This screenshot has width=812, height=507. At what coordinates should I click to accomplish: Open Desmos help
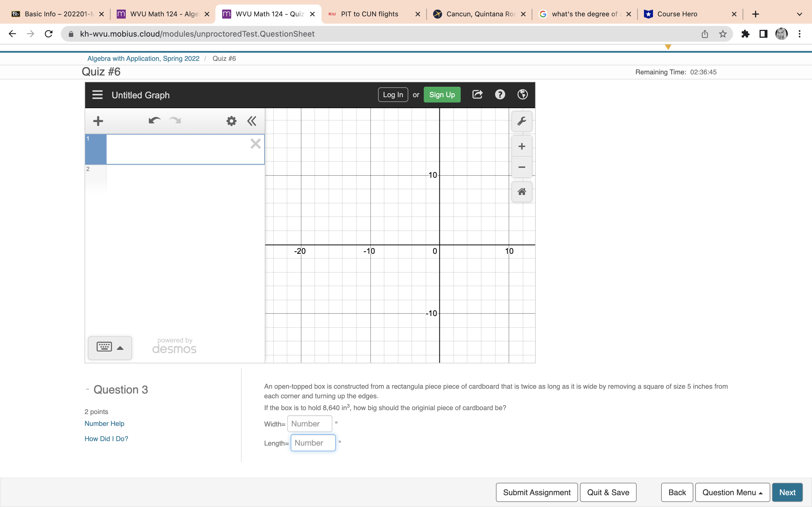[500, 94]
